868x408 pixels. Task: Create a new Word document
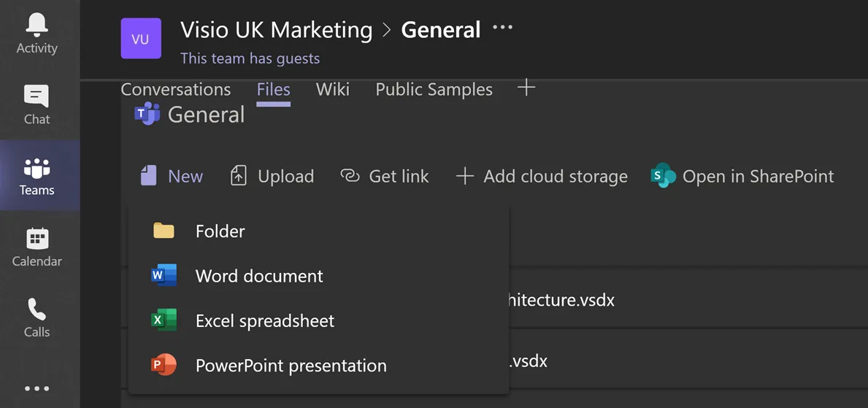[x=258, y=277]
